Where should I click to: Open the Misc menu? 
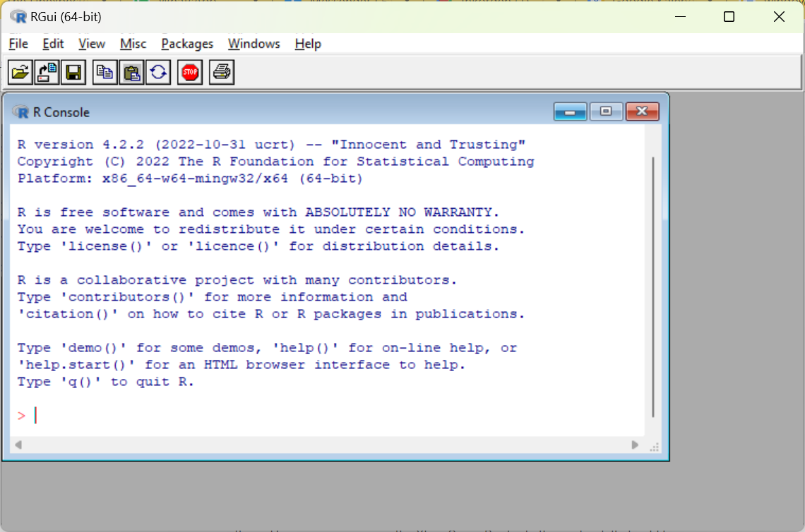[133, 44]
